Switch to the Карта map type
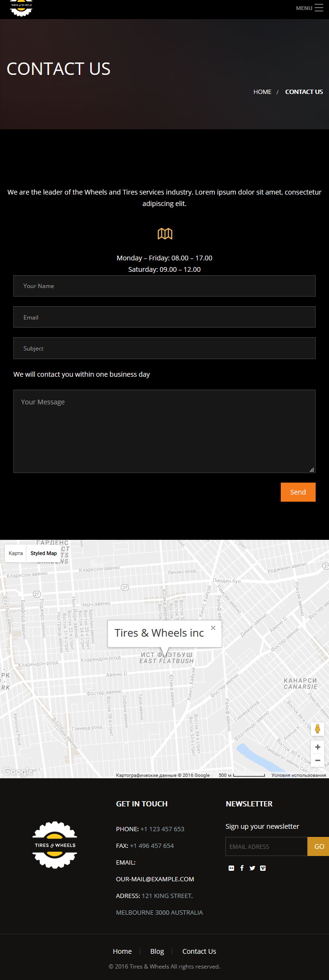329x980 pixels. coord(16,553)
